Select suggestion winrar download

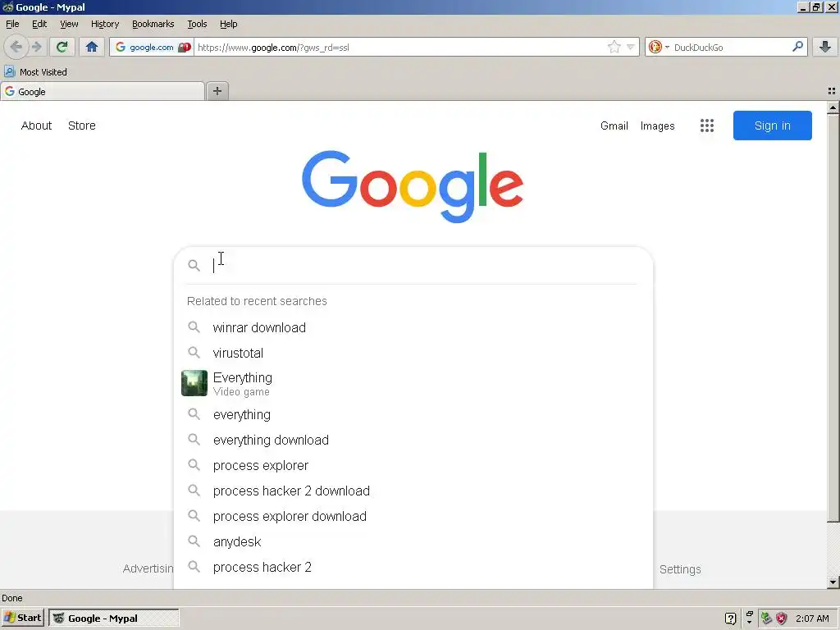click(x=259, y=327)
